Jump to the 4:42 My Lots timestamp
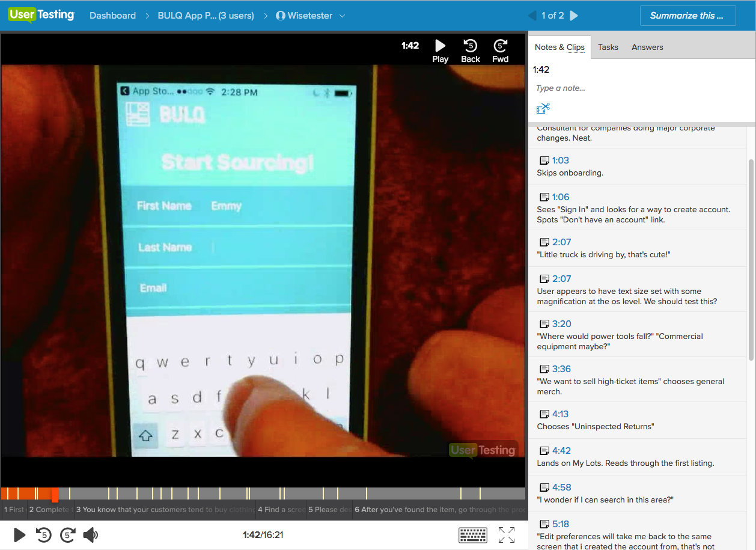The image size is (756, 550). click(561, 451)
